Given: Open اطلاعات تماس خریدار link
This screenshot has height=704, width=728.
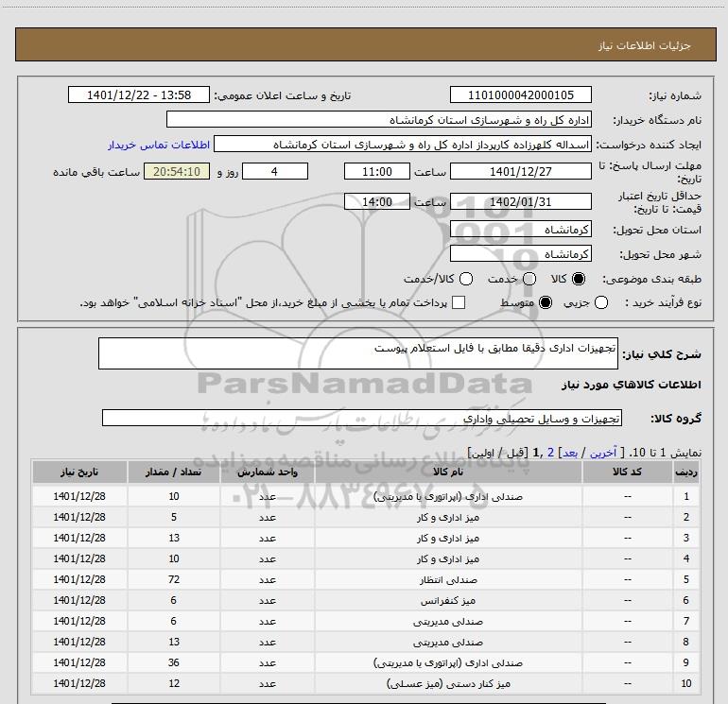Looking at the screenshot, I should click(x=159, y=145).
